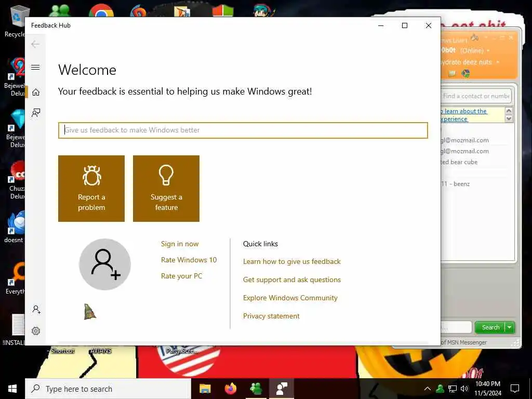Open Explore Windows Community link
This screenshot has height=399, width=532.
(x=290, y=298)
